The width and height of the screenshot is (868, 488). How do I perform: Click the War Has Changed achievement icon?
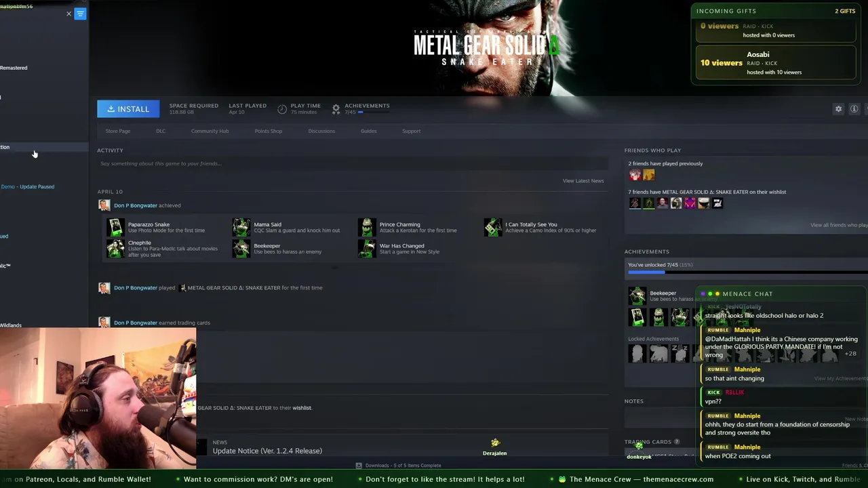(367, 249)
